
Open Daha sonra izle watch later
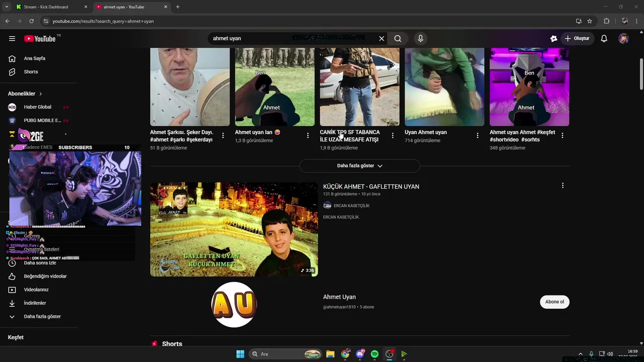point(39,263)
